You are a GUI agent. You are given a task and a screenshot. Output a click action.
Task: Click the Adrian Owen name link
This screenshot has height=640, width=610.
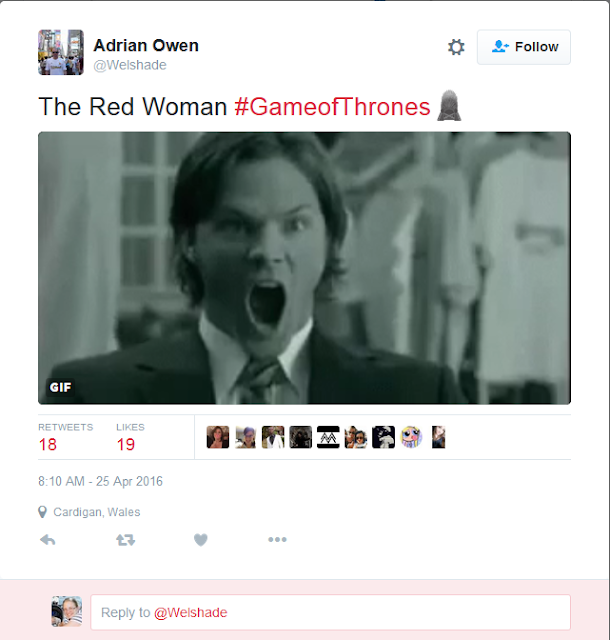pos(146,45)
